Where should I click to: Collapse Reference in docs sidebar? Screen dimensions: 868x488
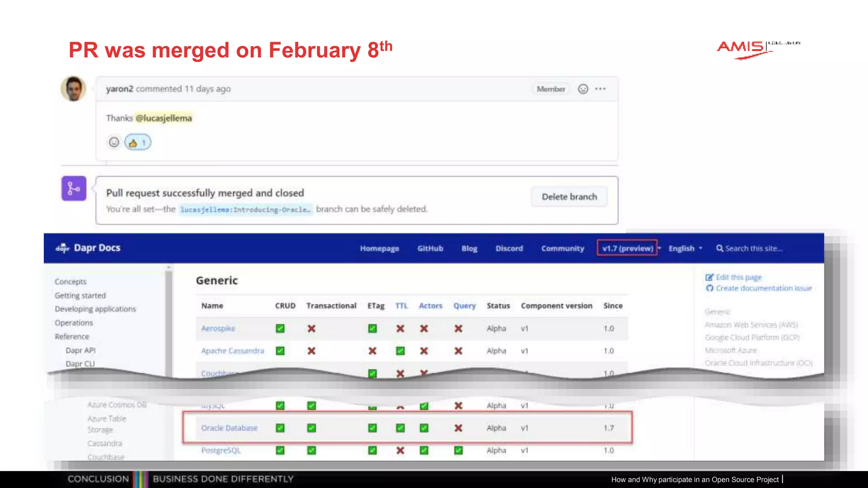click(72, 337)
